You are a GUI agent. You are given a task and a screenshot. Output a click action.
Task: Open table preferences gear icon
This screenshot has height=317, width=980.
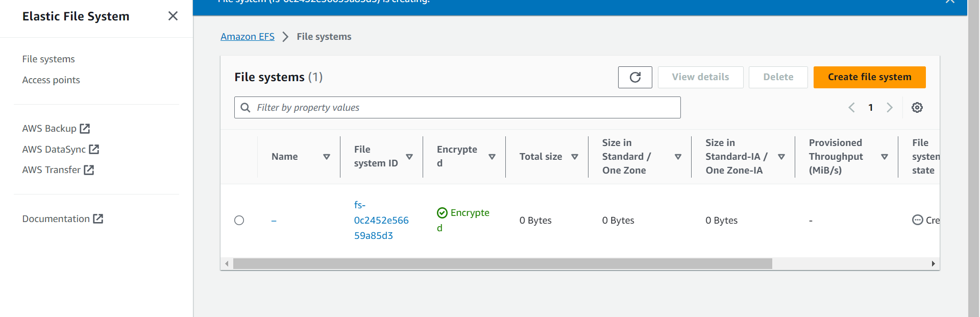point(917,108)
